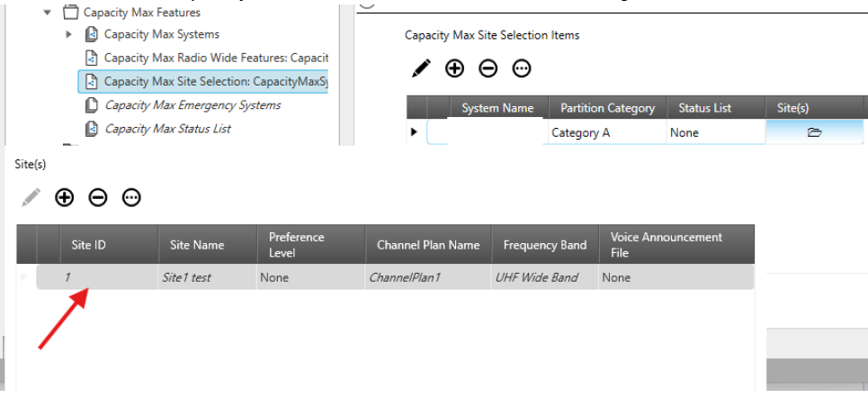Open more options in Site(s) panel
868x398 pixels.
point(131,197)
